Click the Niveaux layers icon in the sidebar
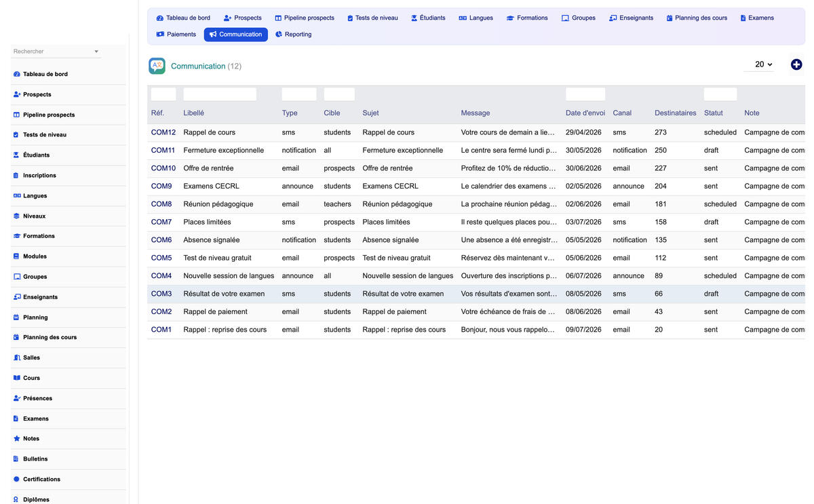The width and height of the screenshot is (814, 504). (x=17, y=216)
